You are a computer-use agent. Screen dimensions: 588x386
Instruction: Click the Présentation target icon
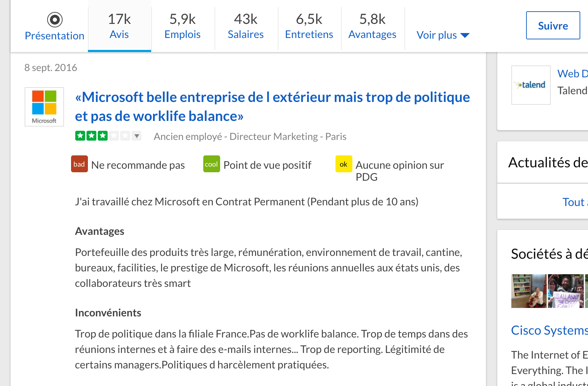tap(55, 20)
